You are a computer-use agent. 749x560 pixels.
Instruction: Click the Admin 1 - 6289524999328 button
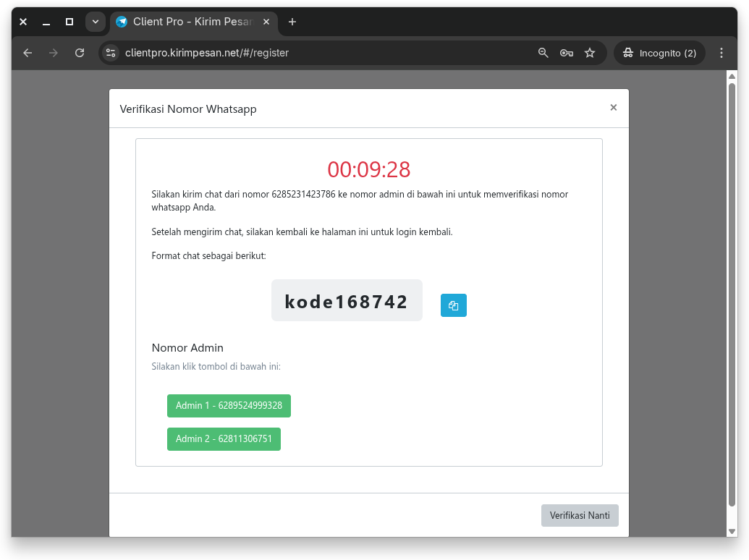[229, 406]
